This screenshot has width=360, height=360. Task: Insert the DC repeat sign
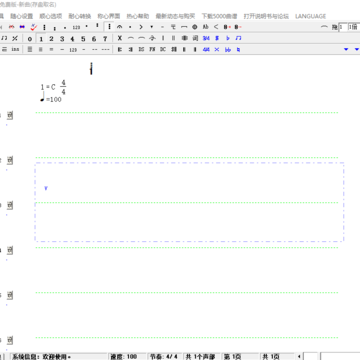tap(163, 49)
